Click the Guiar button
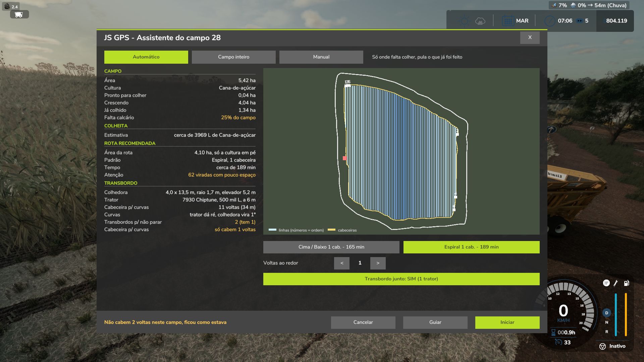This screenshot has width=644, height=362. 435,322
